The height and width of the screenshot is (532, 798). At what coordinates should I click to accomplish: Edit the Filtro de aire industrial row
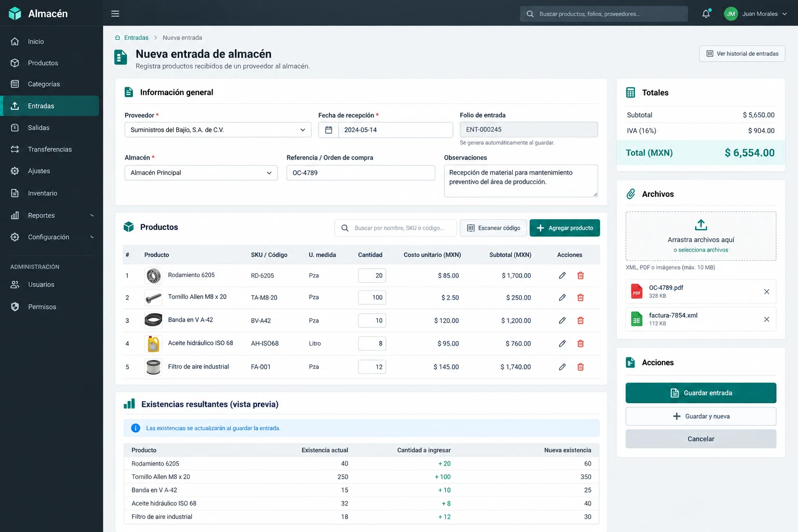click(x=562, y=367)
